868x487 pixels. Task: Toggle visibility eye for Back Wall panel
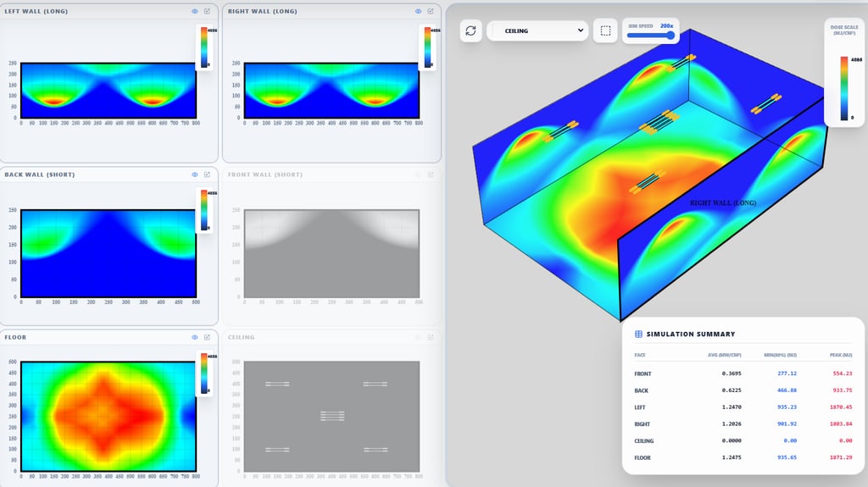point(195,174)
